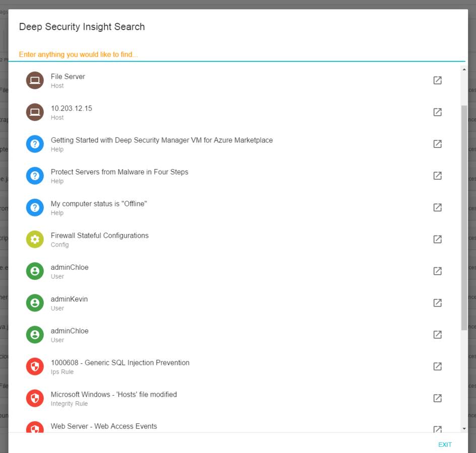Click the Firewall Stateful Configurations gear icon
Screen dimensions: 476x453
[35, 240]
